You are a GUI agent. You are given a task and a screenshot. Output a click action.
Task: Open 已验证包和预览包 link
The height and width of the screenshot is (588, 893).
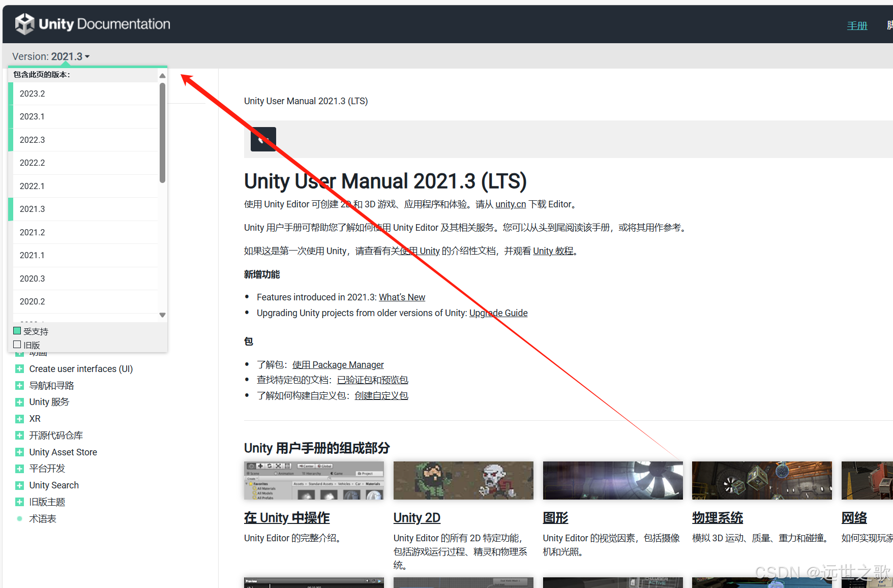372,380
